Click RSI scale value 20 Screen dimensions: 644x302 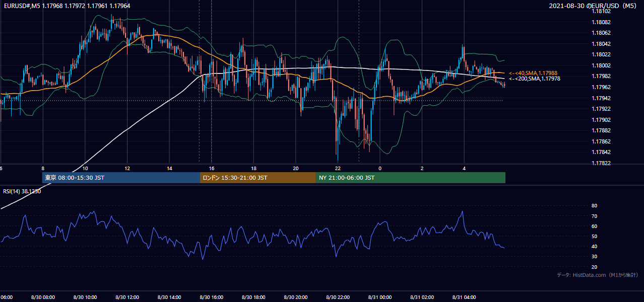pyautogui.click(x=594, y=267)
